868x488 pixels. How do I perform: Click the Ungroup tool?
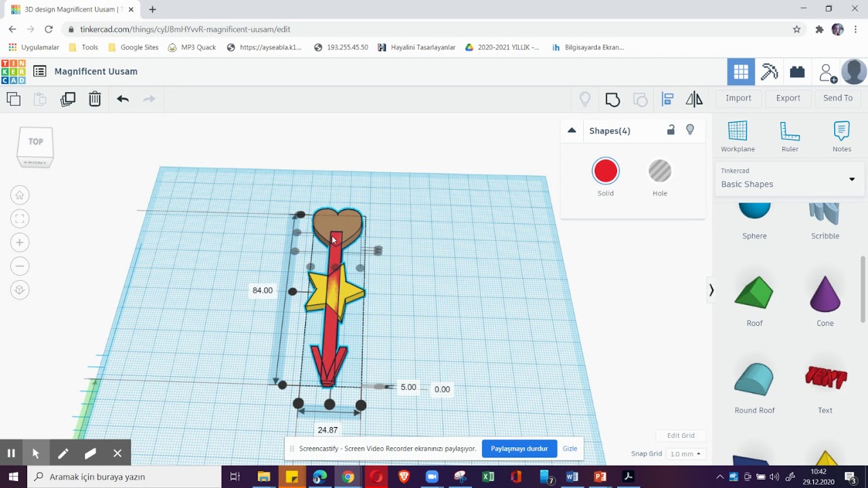640,100
